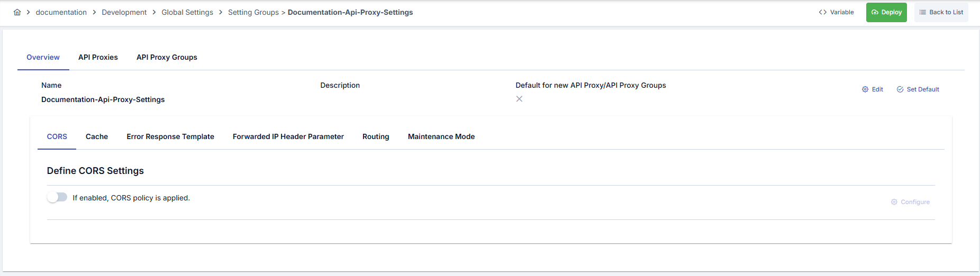The height and width of the screenshot is (276, 980).
Task: Open Error Response Template tab
Action: (170, 136)
